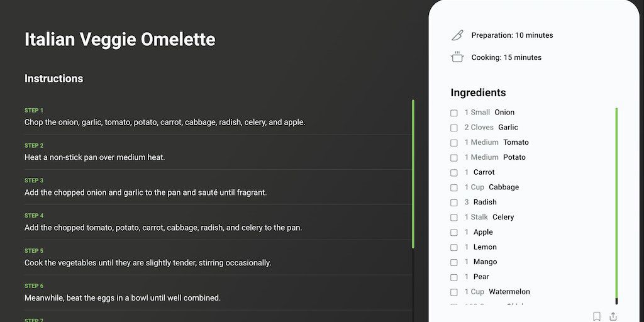Check the Onion ingredient checkbox
This screenshot has height=322, width=644.
[454, 113]
